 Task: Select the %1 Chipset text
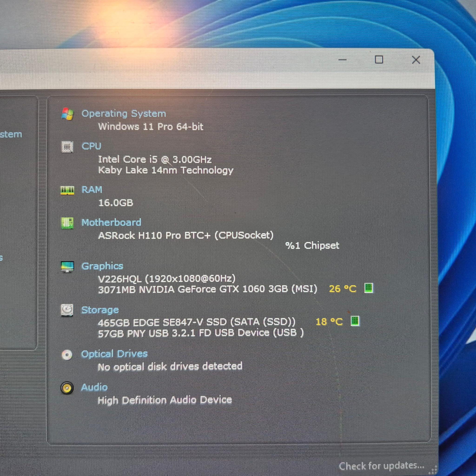pyautogui.click(x=312, y=246)
